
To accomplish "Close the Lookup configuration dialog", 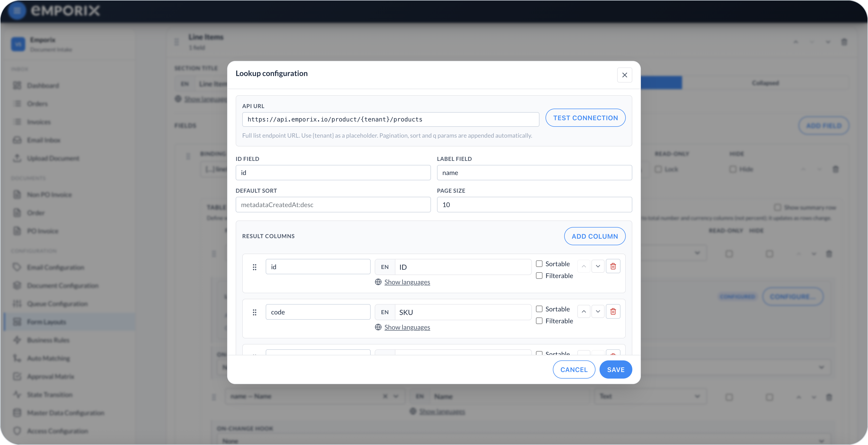I will [x=625, y=75].
